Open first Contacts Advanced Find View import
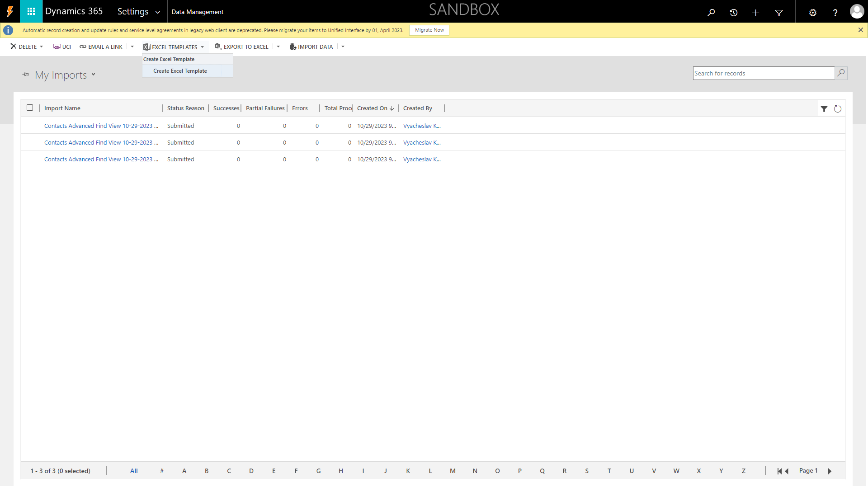This screenshot has width=868, height=488. (x=101, y=126)
